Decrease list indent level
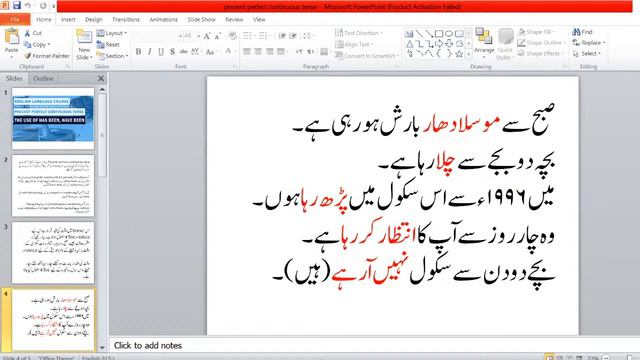Image resolution: width=640 pixels, height=360 pixels. click(x=282, y=36)
